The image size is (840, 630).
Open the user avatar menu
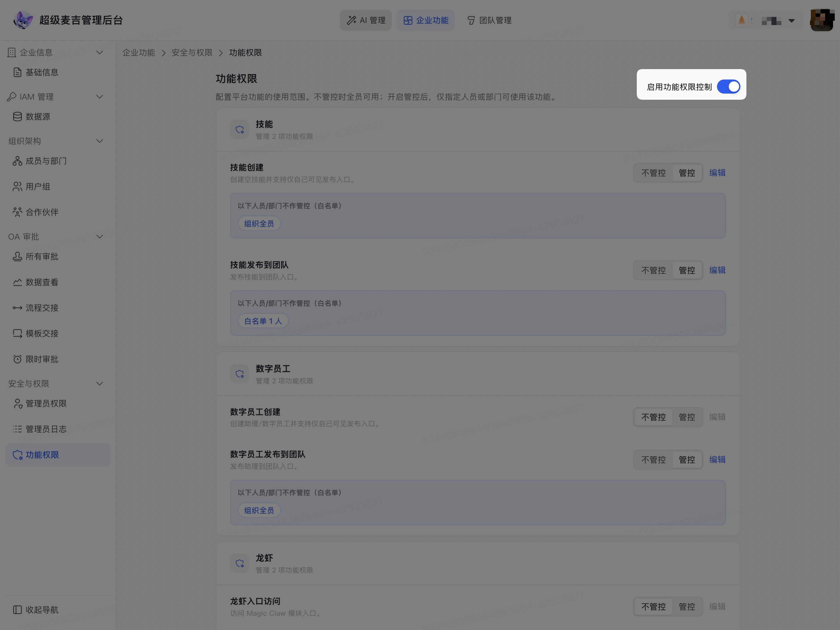point(822,20)
